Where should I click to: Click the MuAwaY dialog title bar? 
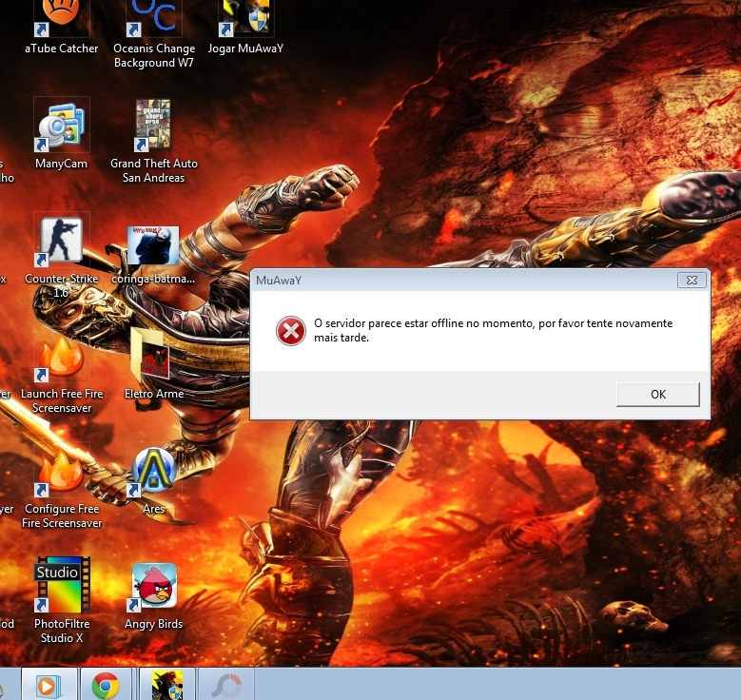457,280
